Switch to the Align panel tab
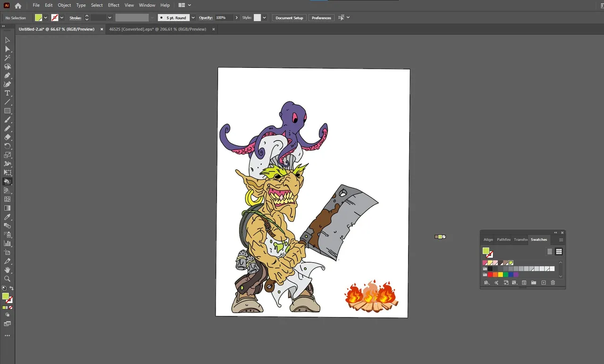 point(488,240)
